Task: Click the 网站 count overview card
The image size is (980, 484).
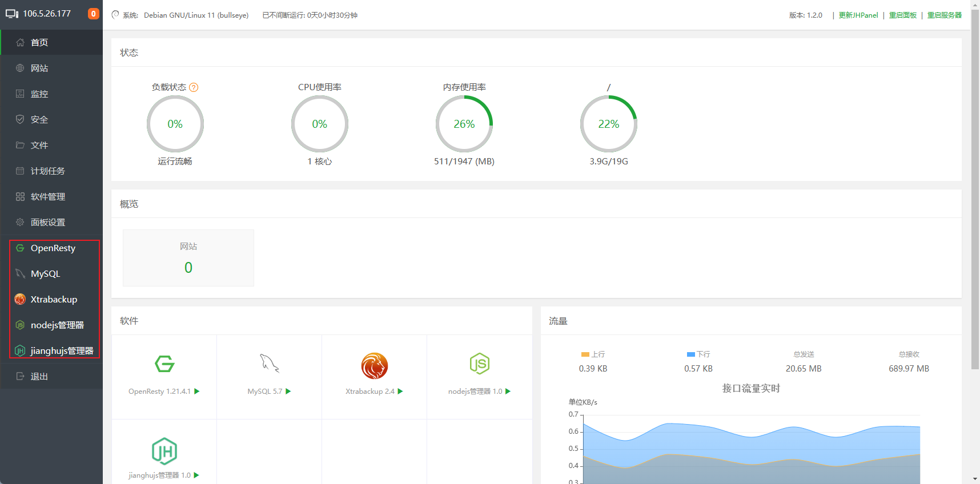Action: pyautogui.click(x=188, y=258)
